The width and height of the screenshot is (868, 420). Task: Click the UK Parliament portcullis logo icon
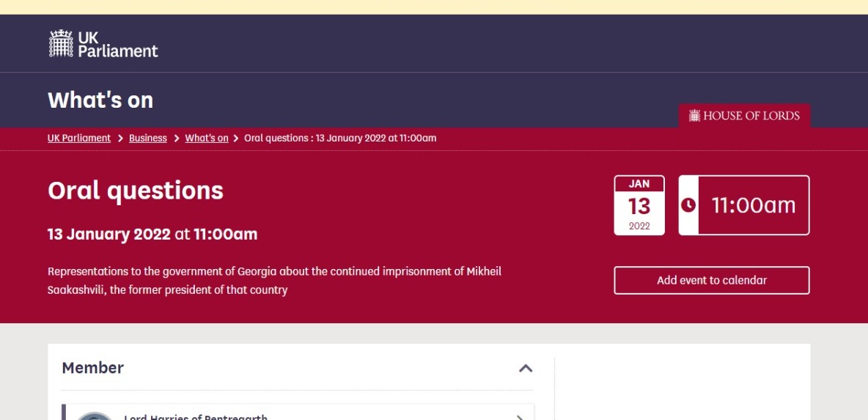click(x=61, y=43)
